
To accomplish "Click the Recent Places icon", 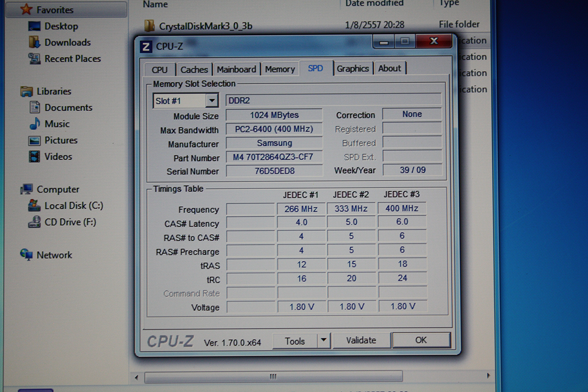I will coord(34,58).
